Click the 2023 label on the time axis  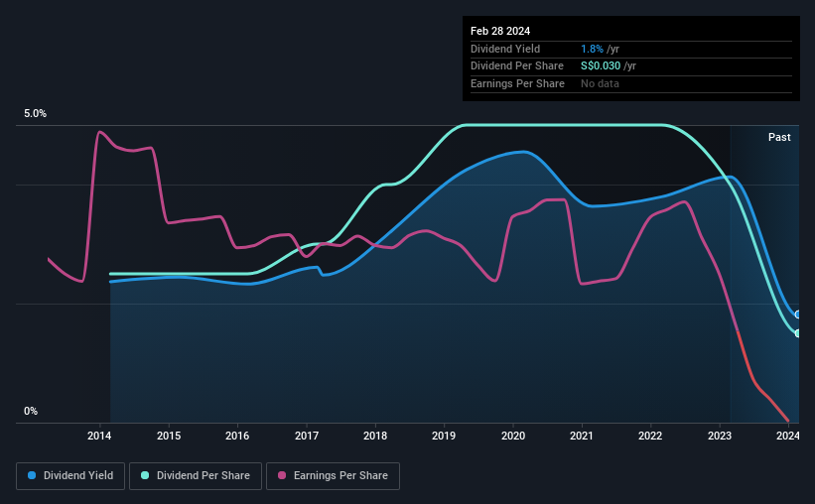click(x=720, y=436)
